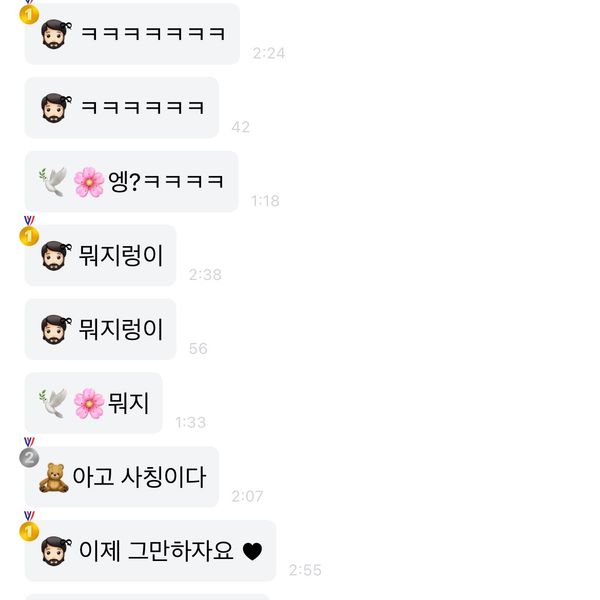Select the 이제 그만하자요 message bubble
600x600 pixels.
(x=150, y=551)
